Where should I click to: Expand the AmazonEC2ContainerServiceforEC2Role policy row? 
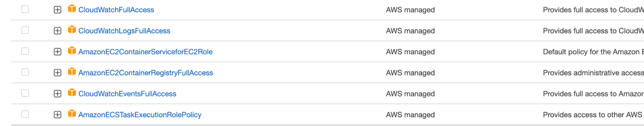57,52
